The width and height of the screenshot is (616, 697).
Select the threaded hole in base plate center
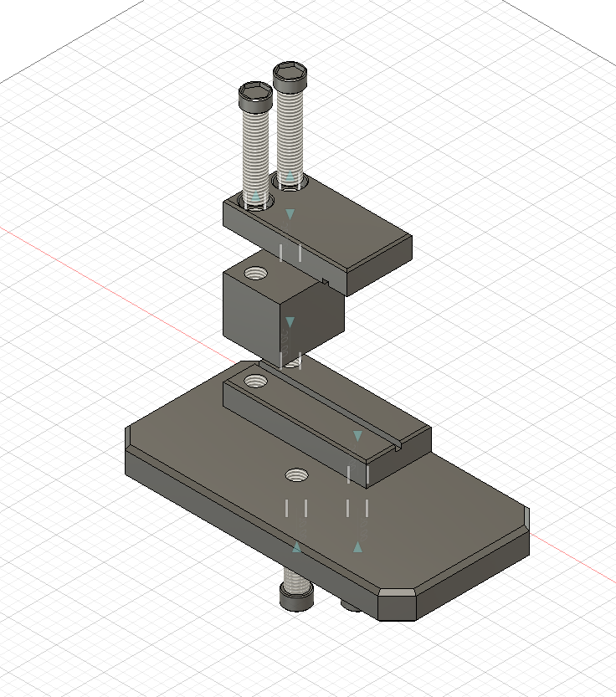point(296,474)
